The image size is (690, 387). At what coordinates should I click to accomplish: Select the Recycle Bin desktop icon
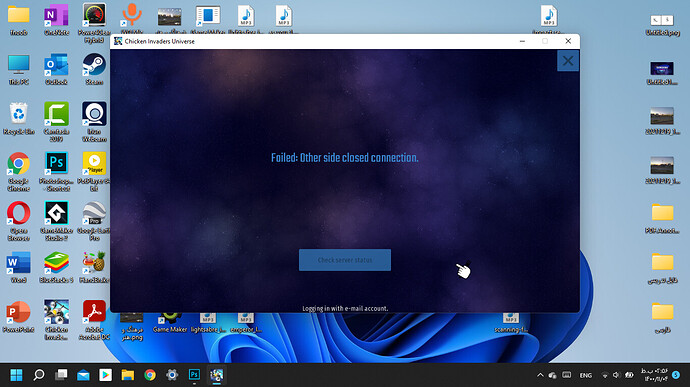coord(18,119)
